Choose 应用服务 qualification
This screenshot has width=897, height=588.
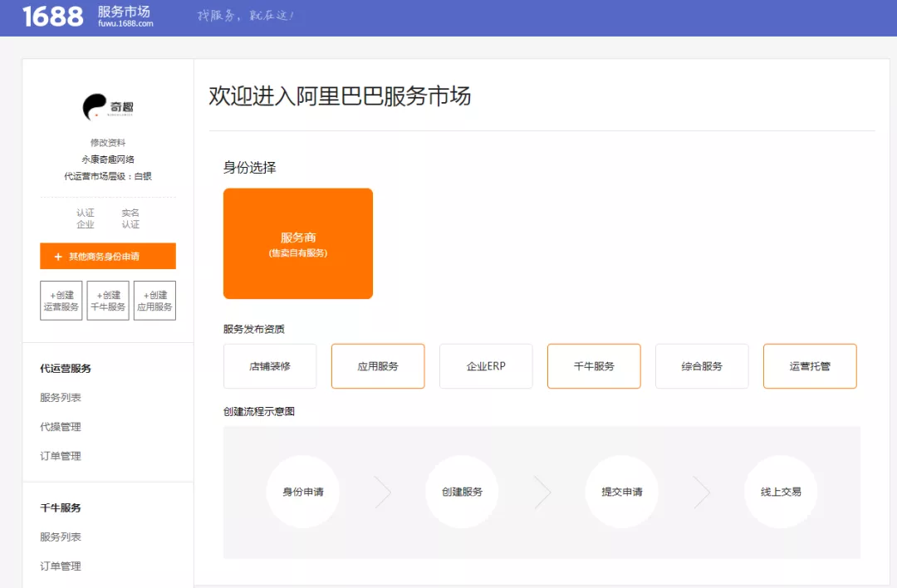point(378,366)
